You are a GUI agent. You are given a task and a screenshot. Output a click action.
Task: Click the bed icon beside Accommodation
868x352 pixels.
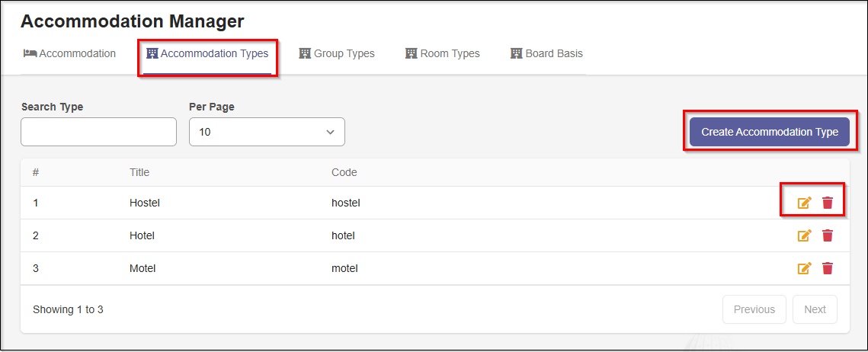tap(30, 53)
